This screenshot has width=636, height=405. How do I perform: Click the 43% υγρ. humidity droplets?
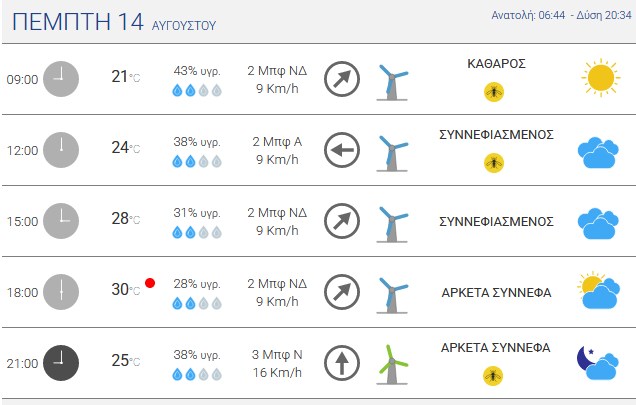tap(197, 90)
